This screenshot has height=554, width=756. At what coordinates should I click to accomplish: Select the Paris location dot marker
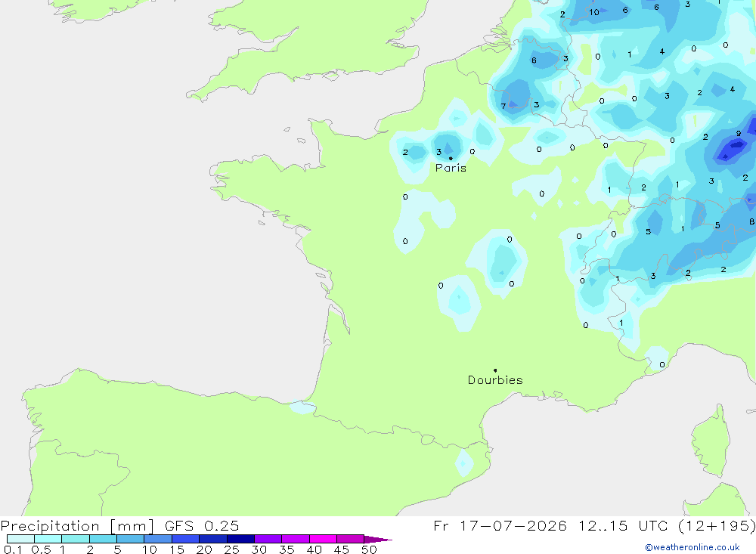(x=451, y=158)
